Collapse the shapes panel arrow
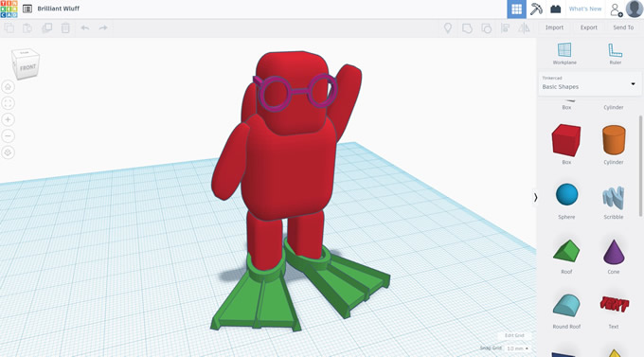The image size is (644, 357). [535, 198]
